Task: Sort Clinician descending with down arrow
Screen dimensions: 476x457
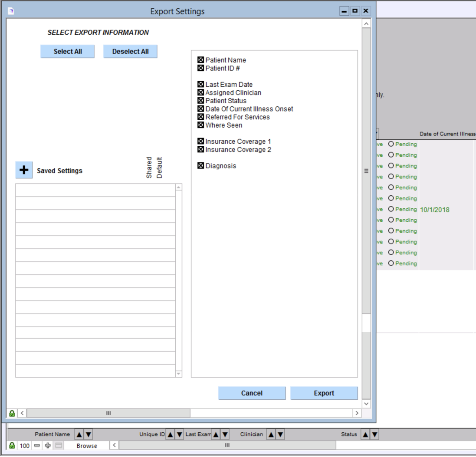Action: [280, 434]
